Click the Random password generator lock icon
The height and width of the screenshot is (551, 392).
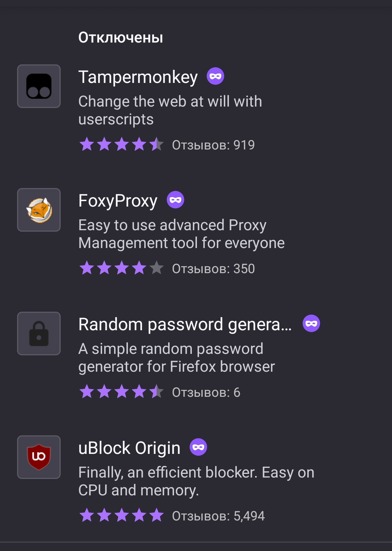point(39,334)
